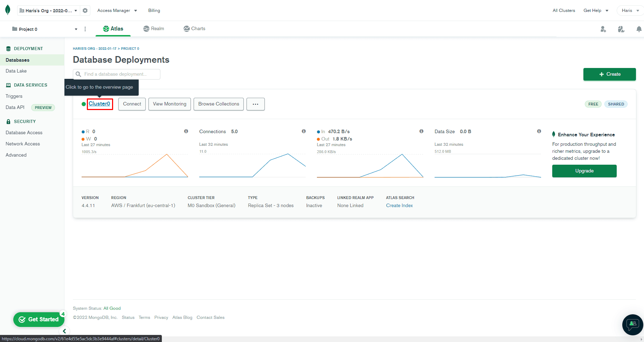644x342 pixels.
Task: Open the Haris user menu
Action: (630, 11)
